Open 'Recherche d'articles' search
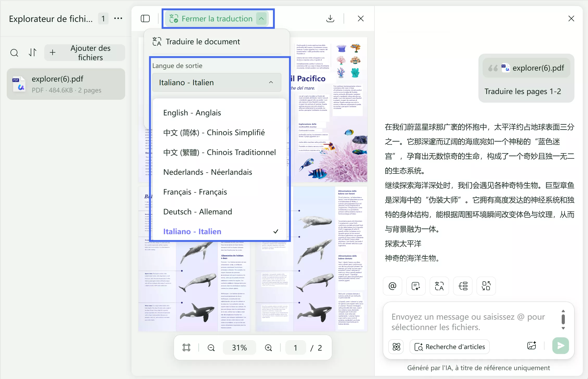This screenshot has width=588, height=379. coord(450,346)
